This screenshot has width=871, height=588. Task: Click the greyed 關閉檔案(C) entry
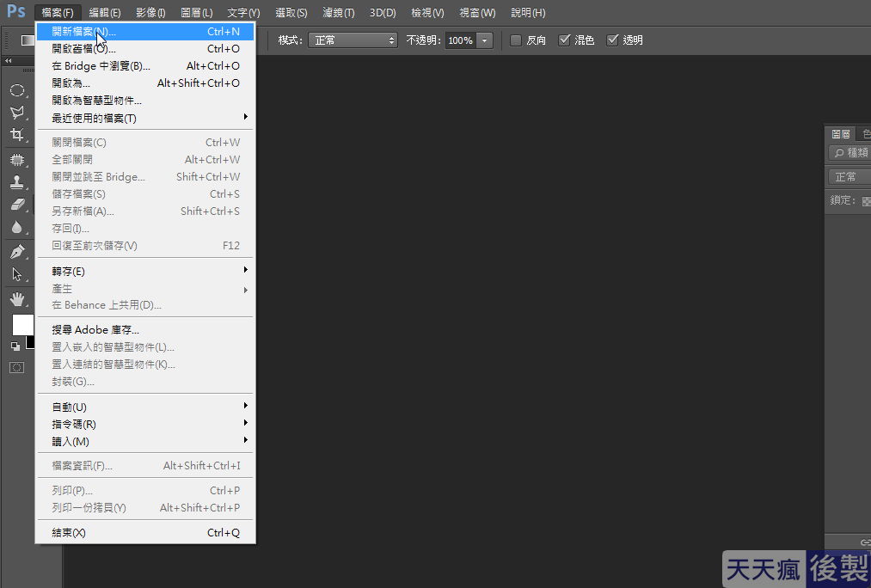145,142
